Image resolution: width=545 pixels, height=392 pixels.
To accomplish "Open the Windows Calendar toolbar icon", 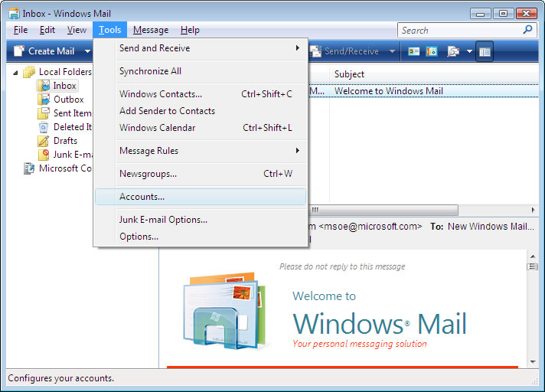I will (x=432, y=51).
